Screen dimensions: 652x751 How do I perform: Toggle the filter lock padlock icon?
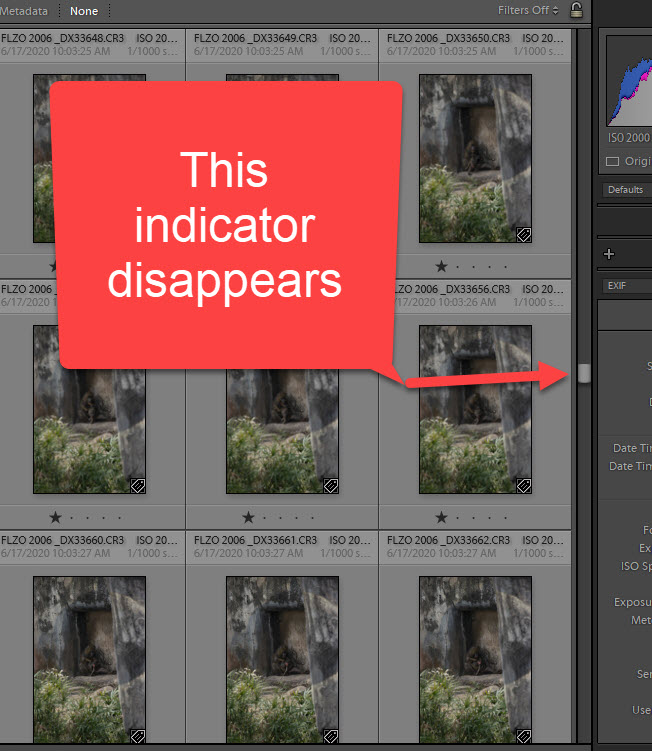click(x=576, y=10)
